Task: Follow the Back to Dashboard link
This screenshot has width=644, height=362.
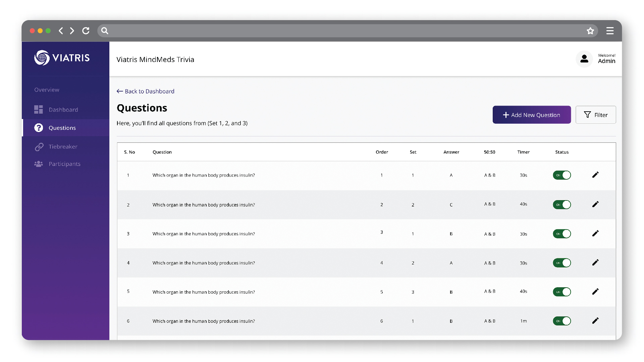Action: point(146,91)
